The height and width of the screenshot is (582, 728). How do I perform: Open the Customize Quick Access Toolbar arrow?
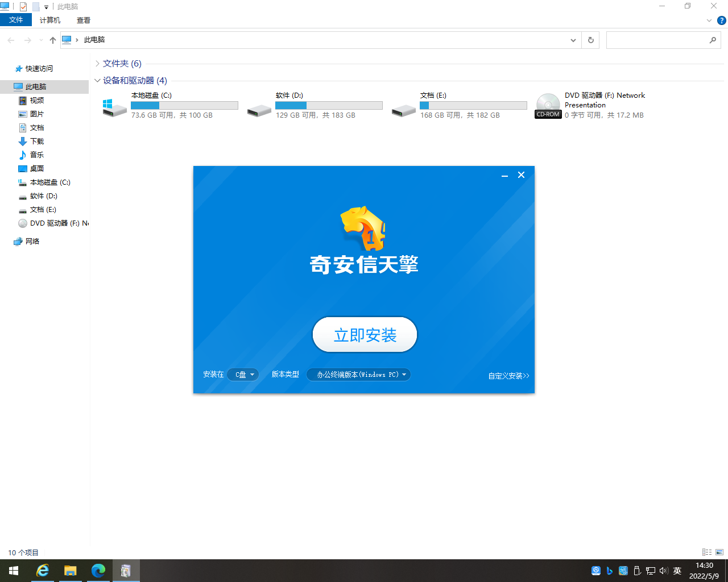click(47, 7)
